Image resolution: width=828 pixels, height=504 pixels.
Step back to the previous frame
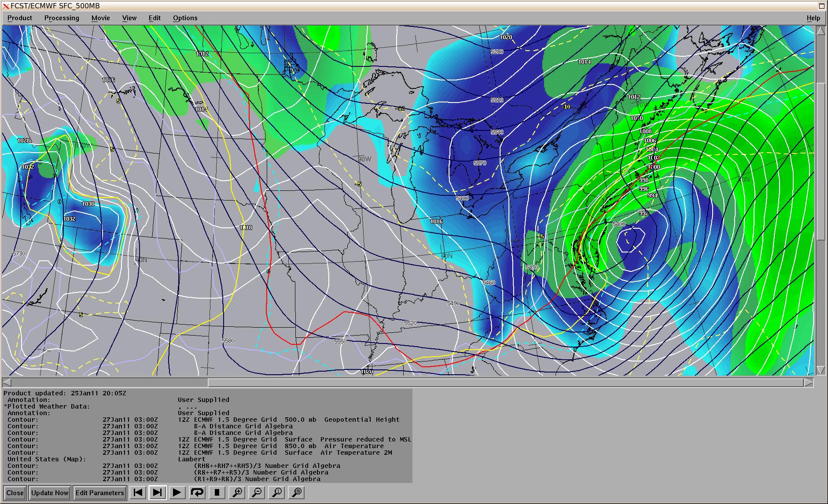[138, 493]
